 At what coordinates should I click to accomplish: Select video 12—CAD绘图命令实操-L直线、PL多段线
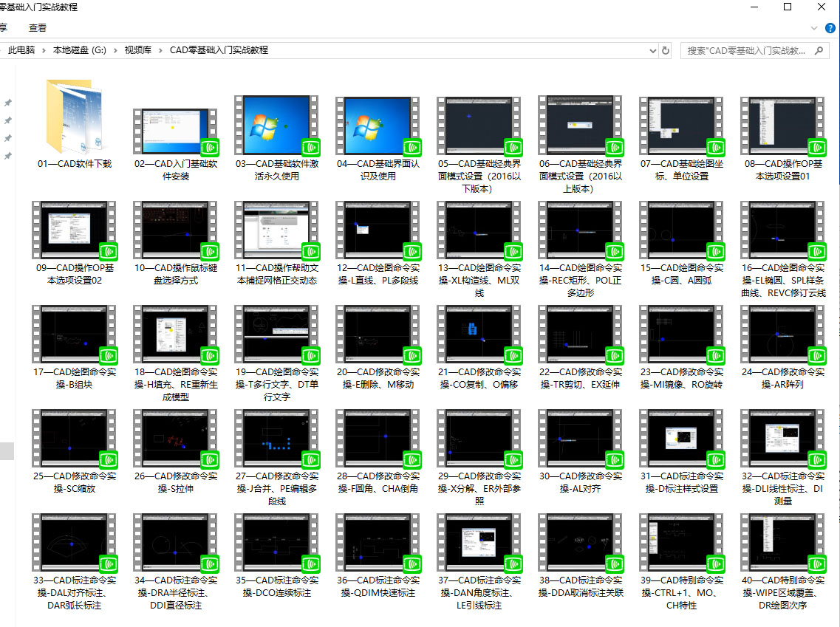point(378,230)
